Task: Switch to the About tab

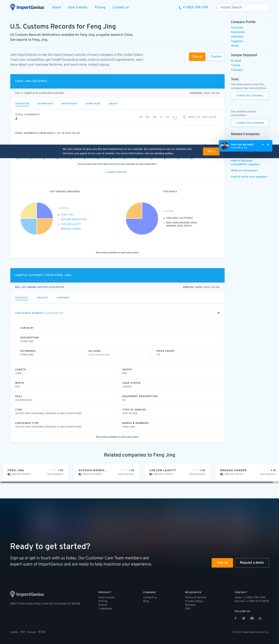Action: (113, 104)
